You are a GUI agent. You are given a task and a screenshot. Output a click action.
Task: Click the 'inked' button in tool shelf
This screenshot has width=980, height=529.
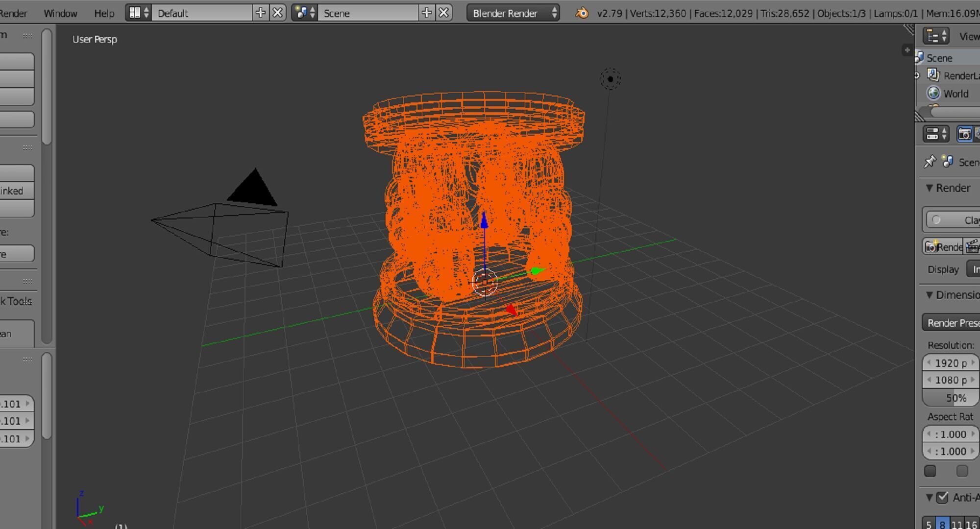click(x=17, y=191)
